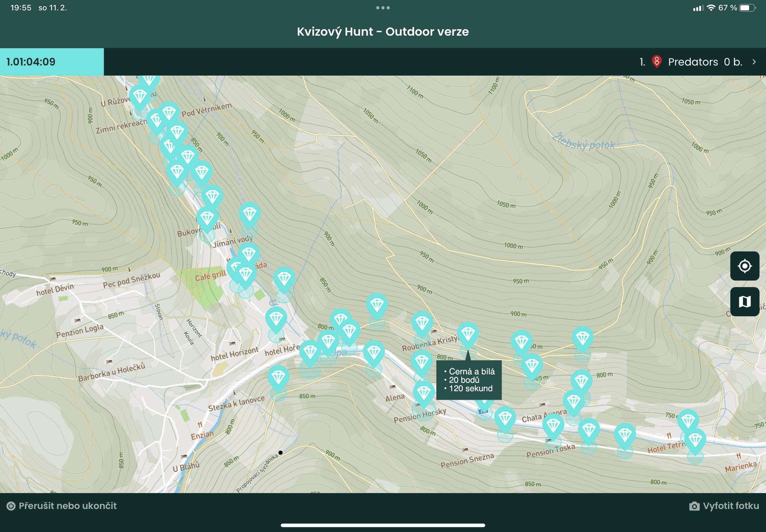Tap the diamond marker left of the Zimní rekreační label
The image size is (766, 532).
pyautogui.click(x=156, y=120)
